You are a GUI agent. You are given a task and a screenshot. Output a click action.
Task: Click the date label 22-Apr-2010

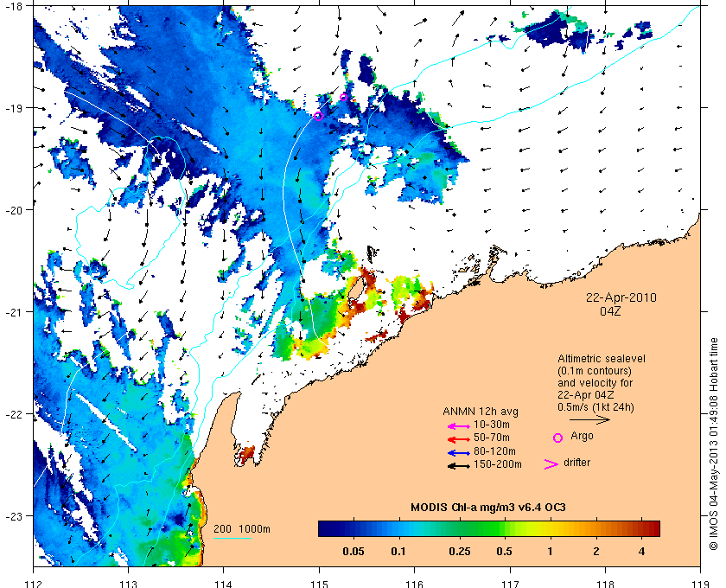tap(621, 297)
